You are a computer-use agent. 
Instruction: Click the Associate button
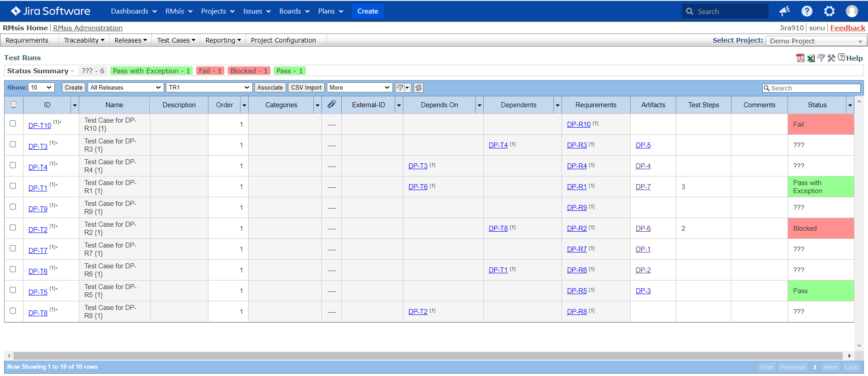click(x=270, y=88)
